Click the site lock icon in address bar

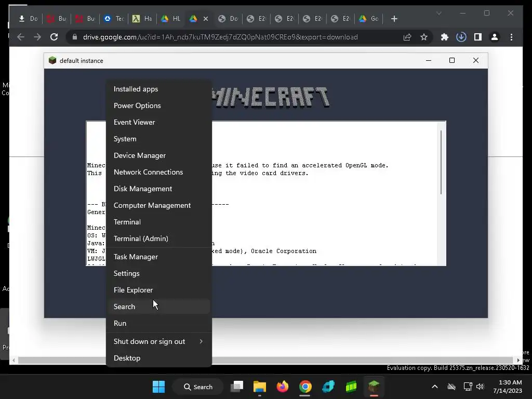point(75,37)
